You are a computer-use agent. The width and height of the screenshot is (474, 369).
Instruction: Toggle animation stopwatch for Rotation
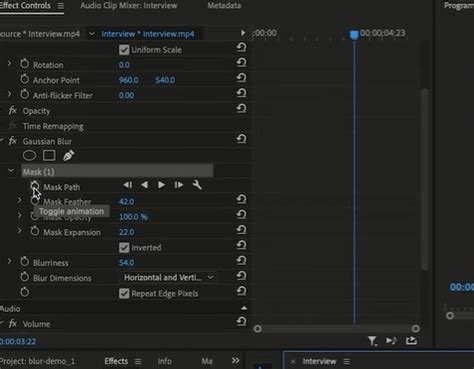point(24,64)
